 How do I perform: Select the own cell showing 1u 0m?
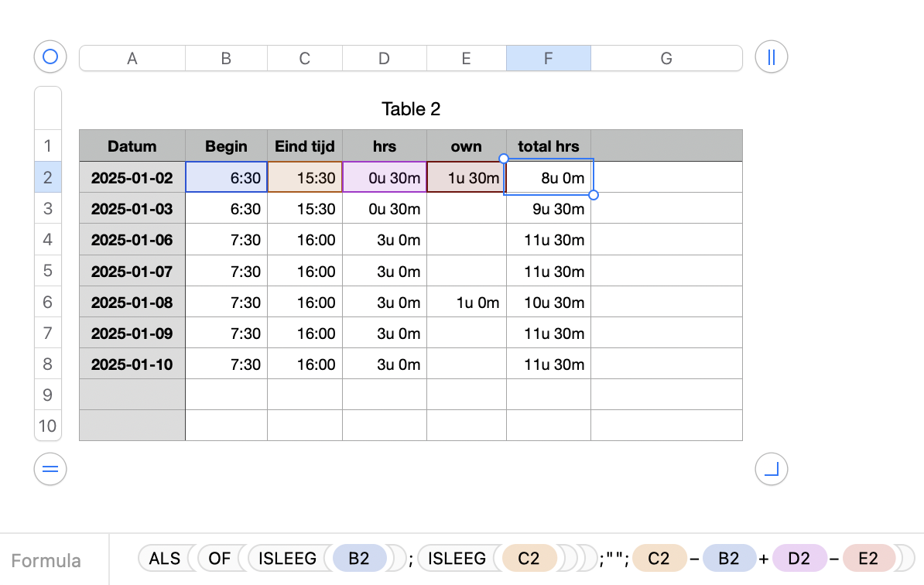click(x=466, y=302)
